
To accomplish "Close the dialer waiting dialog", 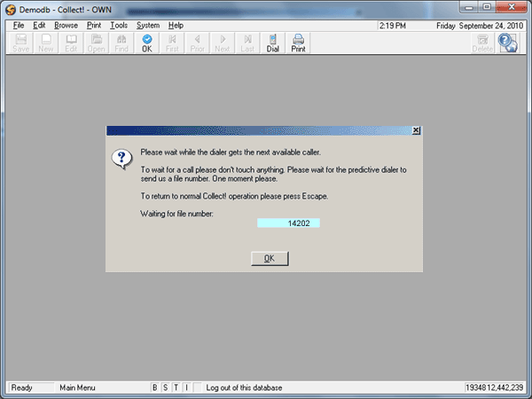I will [x=416, y=130].
